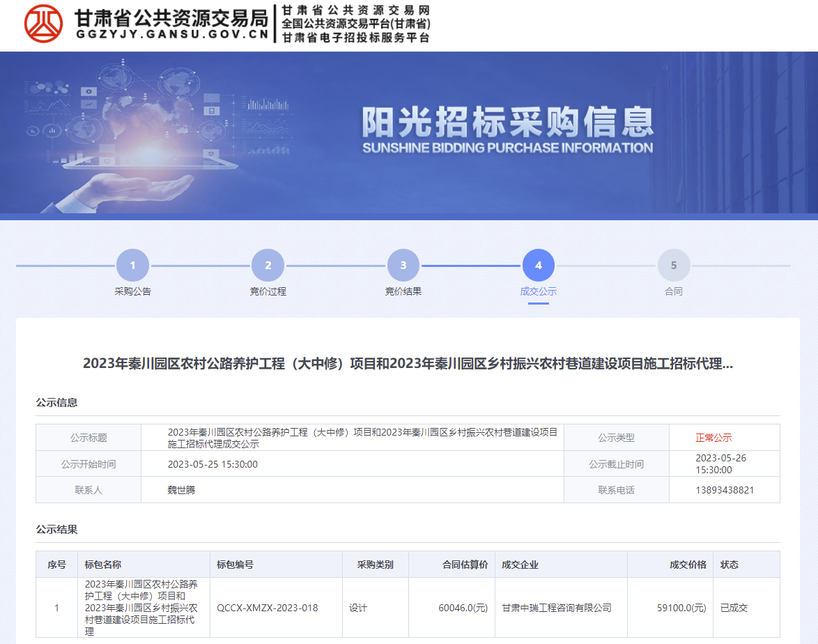Viewport: 818px width, 644px height.
Task: Select end time 2023-05-26 15:30:00
Action: pyautogui.click(x=720, y=464)
